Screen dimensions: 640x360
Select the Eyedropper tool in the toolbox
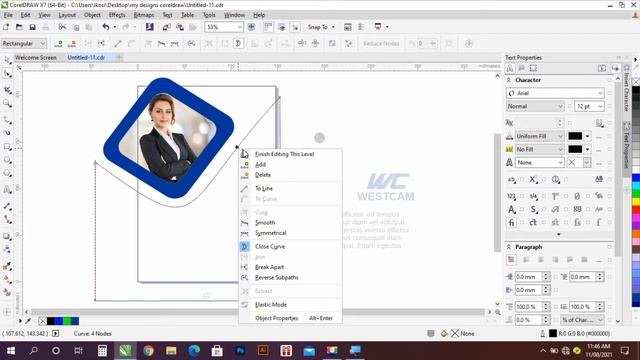pos(7,266)
